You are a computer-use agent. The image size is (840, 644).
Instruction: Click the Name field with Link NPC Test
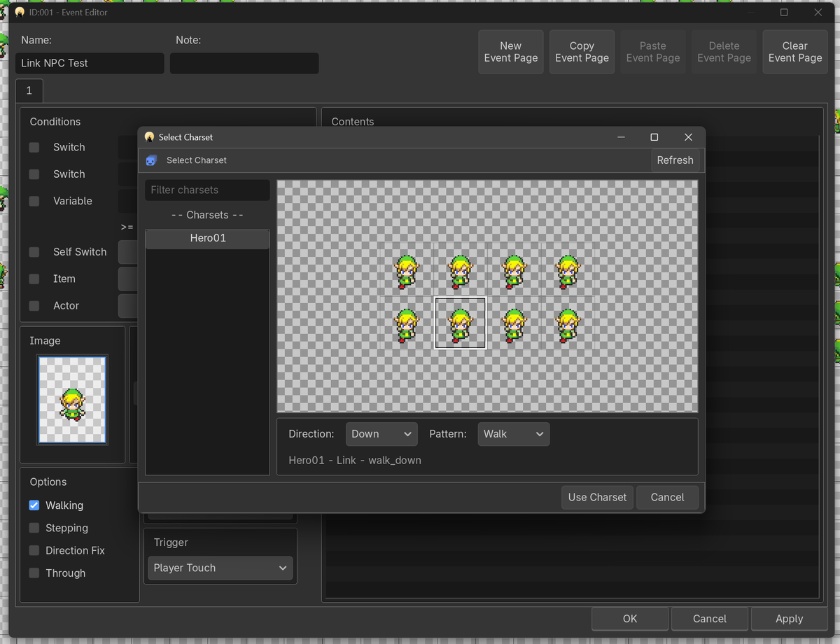90,63
